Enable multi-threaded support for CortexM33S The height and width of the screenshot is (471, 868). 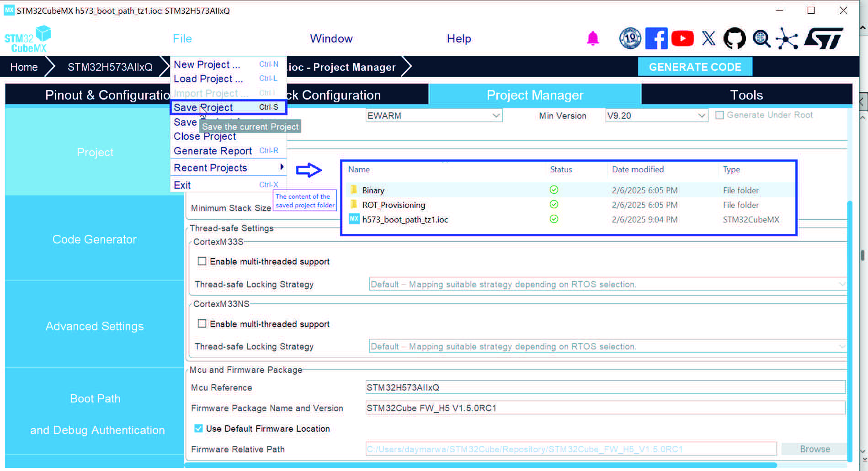point(202,261)
